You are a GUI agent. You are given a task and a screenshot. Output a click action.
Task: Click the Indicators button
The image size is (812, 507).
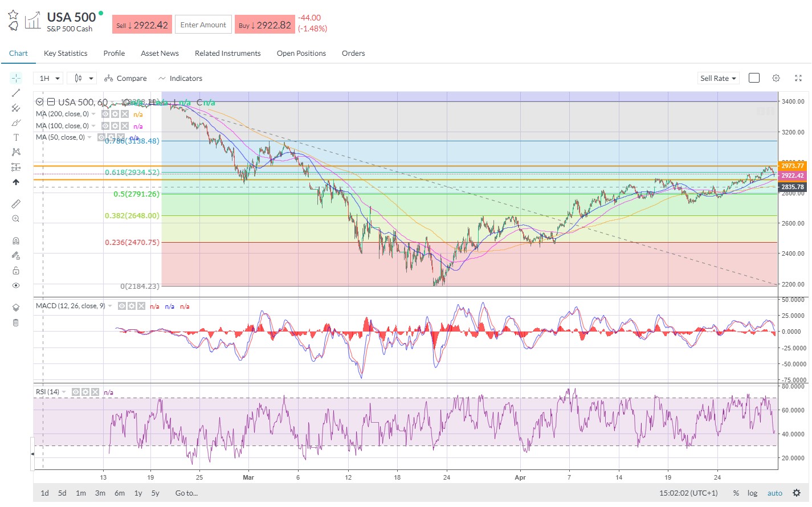[x=180, y=79]
